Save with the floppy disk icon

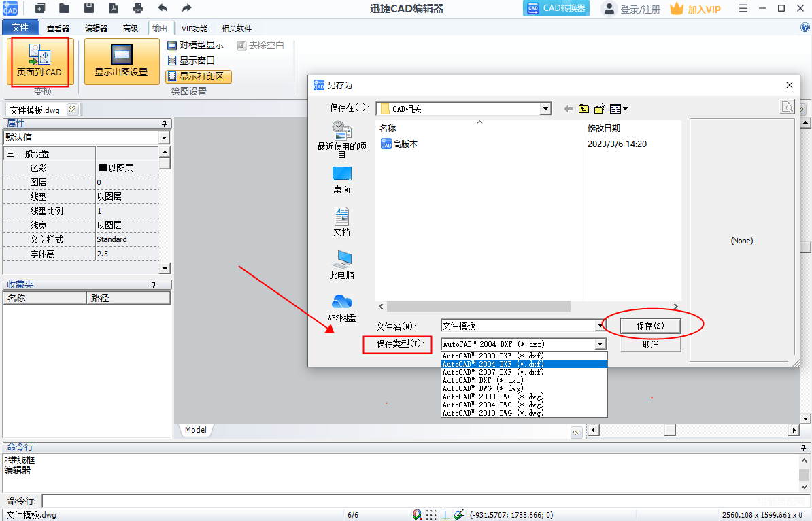[89, 8]
